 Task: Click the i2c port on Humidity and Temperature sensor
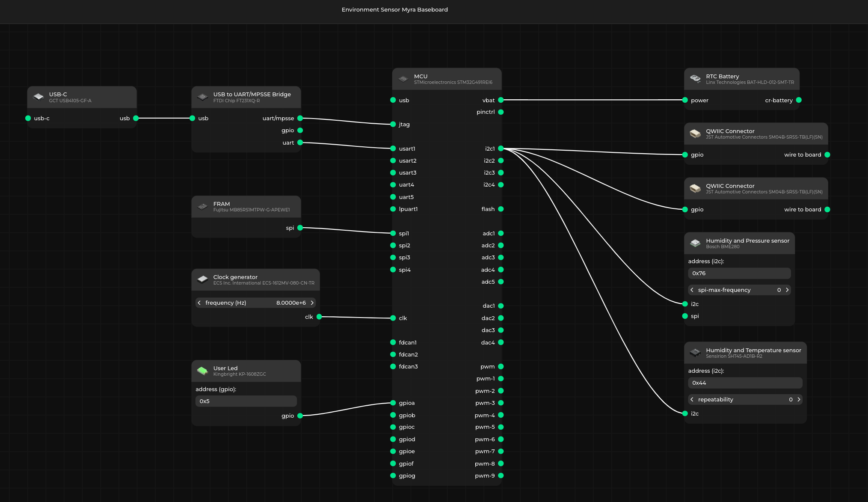point(685,413)
